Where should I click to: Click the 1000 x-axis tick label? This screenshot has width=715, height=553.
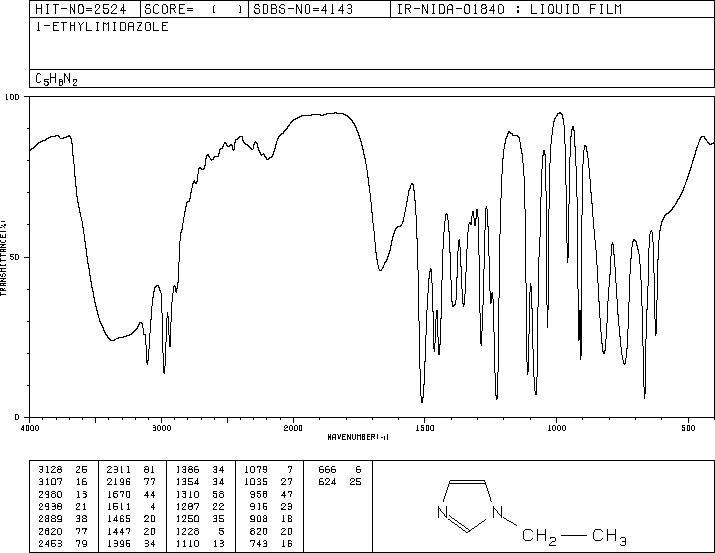click(x=556, y=428)
